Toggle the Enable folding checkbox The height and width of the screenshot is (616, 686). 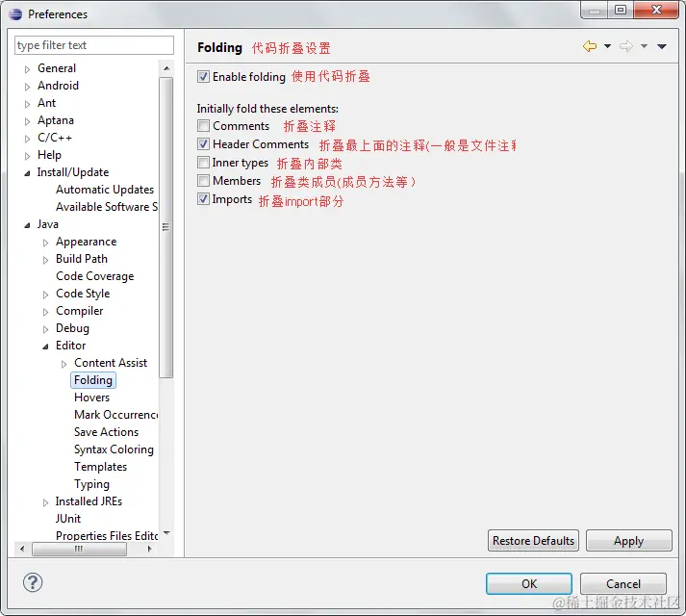click(x=203, y=77)
